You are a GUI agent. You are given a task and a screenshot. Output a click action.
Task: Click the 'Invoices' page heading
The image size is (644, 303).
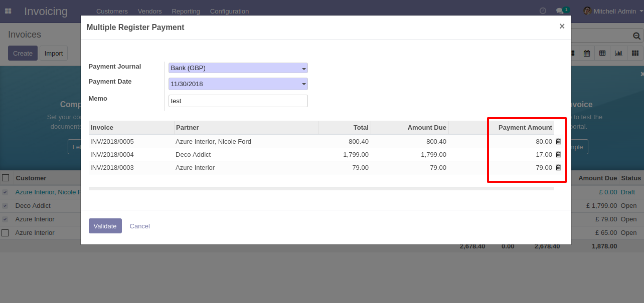[25, 35]
